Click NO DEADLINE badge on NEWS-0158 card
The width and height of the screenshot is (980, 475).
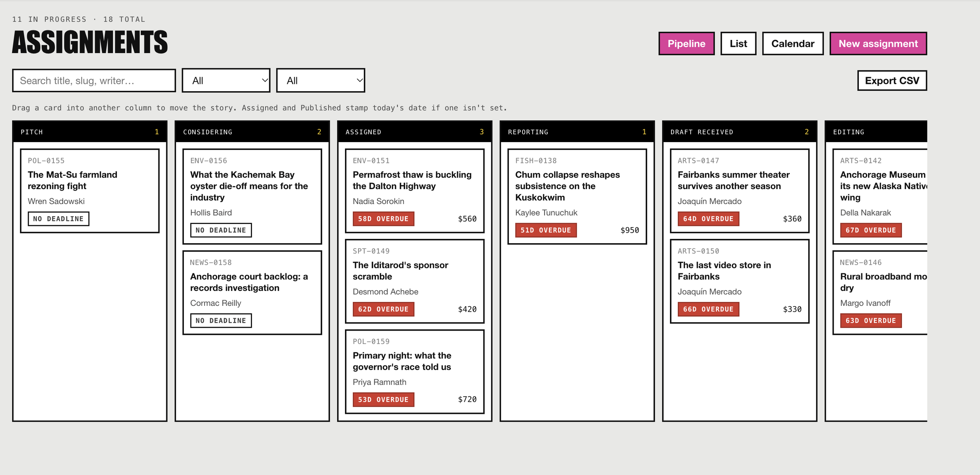click(x=221, y=321)
